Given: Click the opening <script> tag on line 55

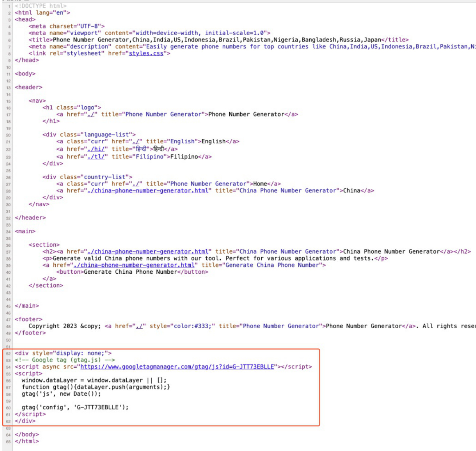Looking at the screenshot, I should pyautogui.click(x=29, y=373).
